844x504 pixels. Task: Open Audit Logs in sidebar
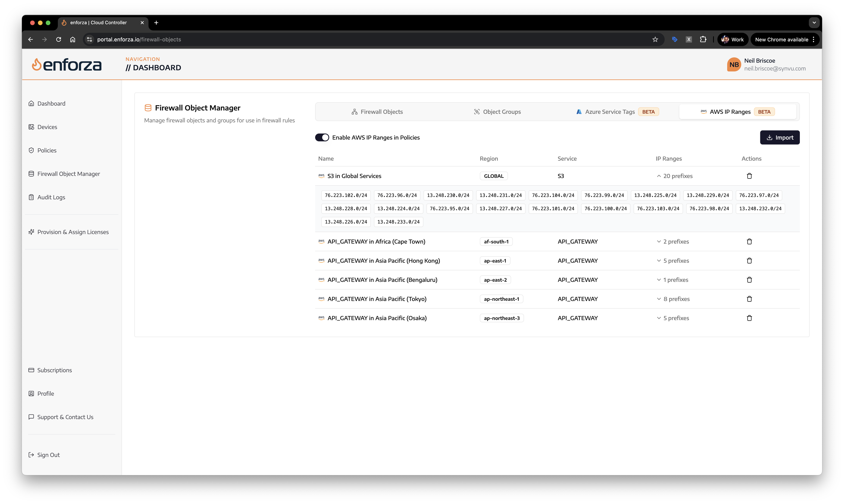[x=51, y=197]
